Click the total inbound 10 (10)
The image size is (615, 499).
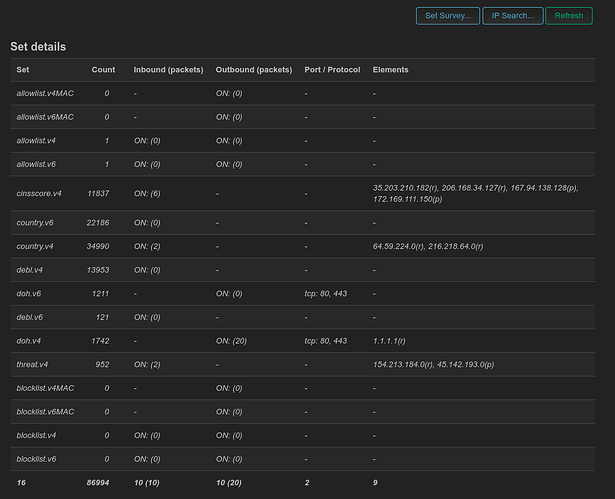[x=147, y=483]
